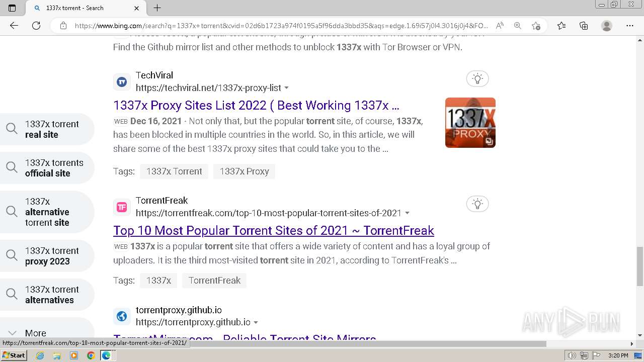Open the Favorites list icon
644x362 pixels.
pos(561,26)
